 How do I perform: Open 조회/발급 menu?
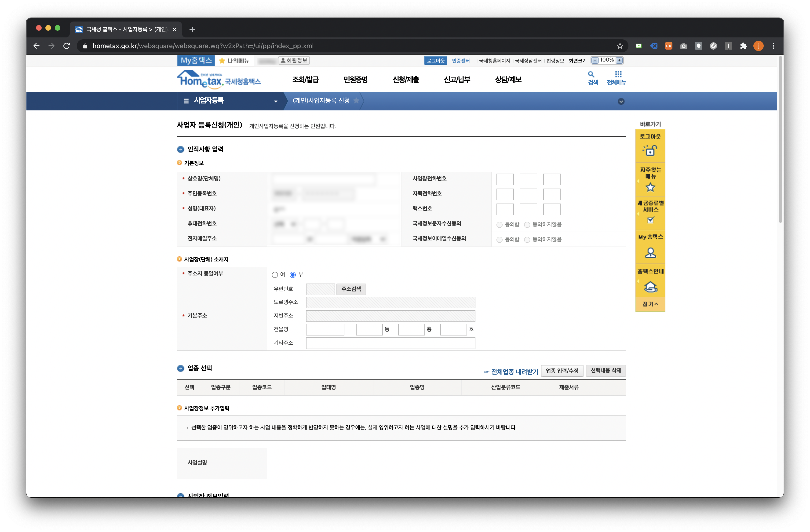pyautogui.click(x=305, y=80)
